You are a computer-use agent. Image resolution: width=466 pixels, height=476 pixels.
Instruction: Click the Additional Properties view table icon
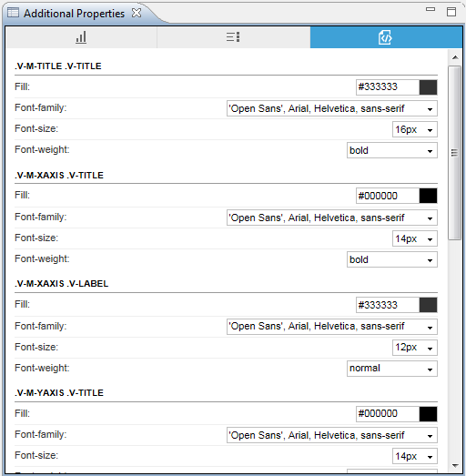pyautogui.click(x=13, y=13)
